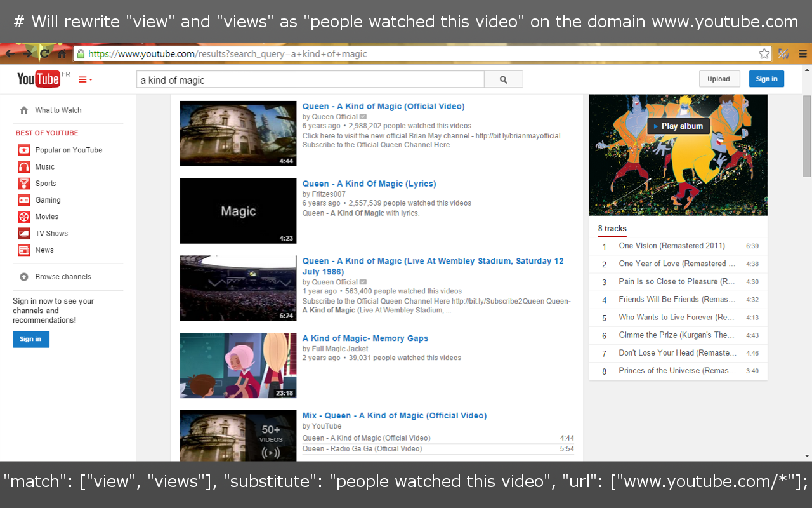Click in the YouTube search field
Screen dimensions: 812x508
tap(310, 79)
